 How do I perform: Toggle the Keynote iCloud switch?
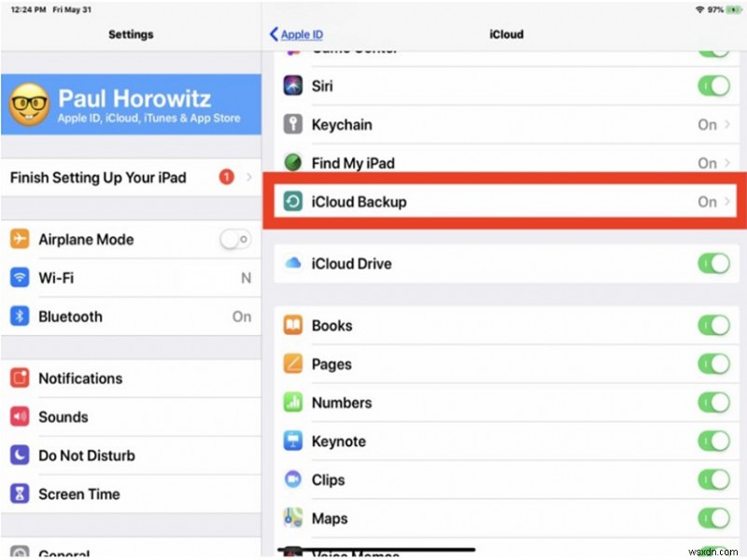713,441
